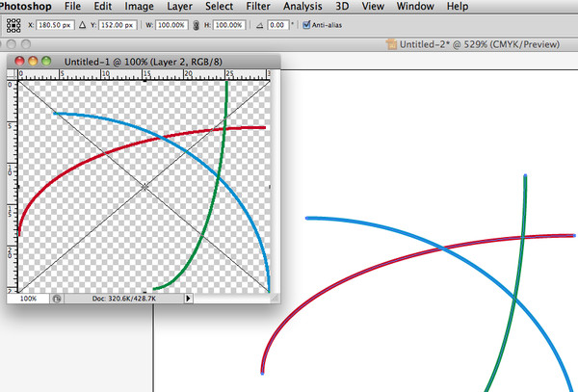Close the Untitled-1 window with red button
This screenshot has width=578, height=392.
tap(19, 61)
